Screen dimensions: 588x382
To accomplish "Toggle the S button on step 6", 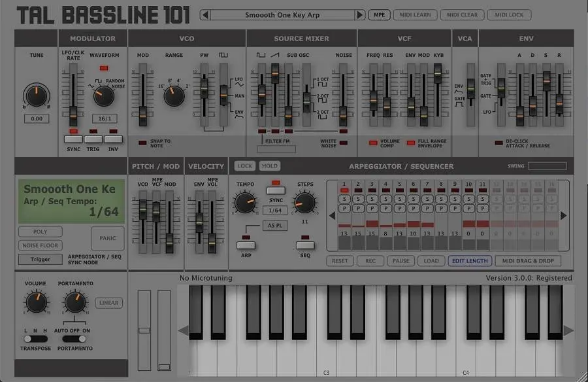I will [x=414, y=199].
